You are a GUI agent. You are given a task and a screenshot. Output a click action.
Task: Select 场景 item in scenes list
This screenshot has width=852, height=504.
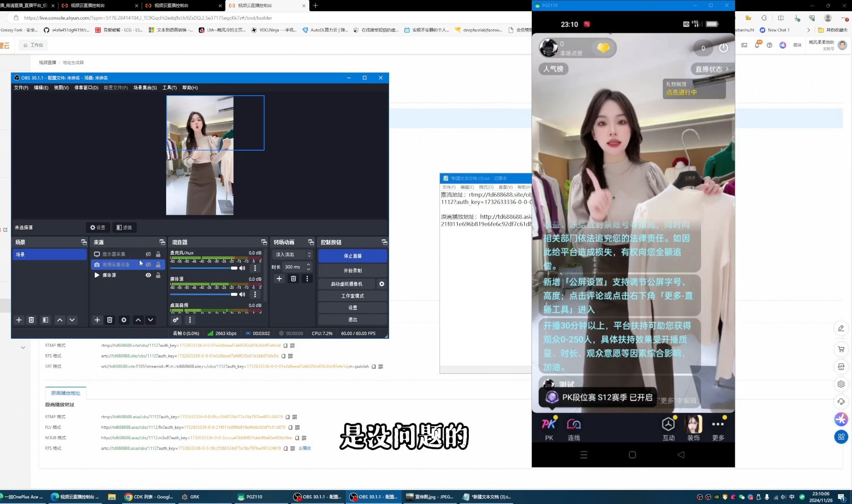click(x=49, y=254)
